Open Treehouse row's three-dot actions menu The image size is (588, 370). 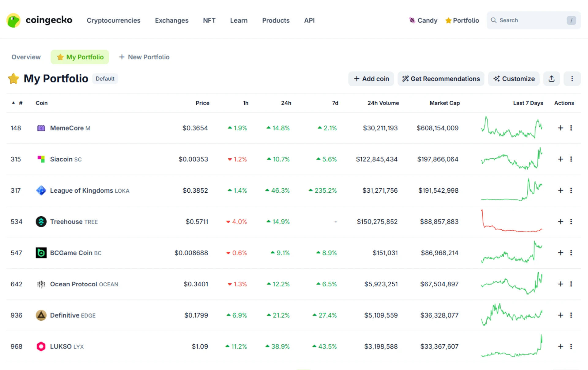(x=571, y=221)
